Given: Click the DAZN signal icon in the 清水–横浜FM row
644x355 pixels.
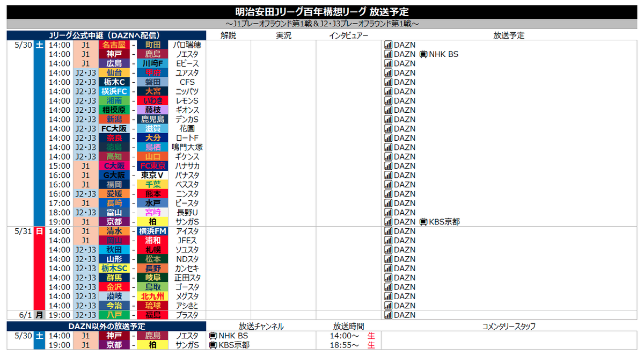Looking at the screenshot, I should point(389,231).
